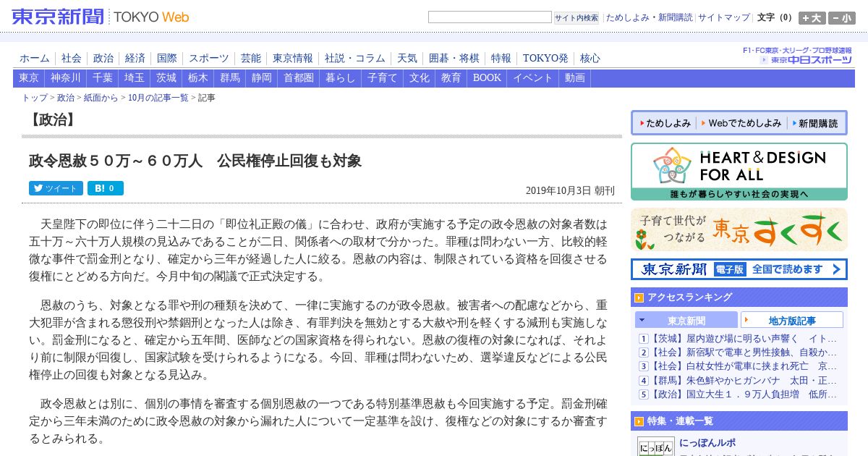Viewport: 868px width, 456px height.
Task: Select 神奈川 in the regional bar
Action: (x=66, y=78)
